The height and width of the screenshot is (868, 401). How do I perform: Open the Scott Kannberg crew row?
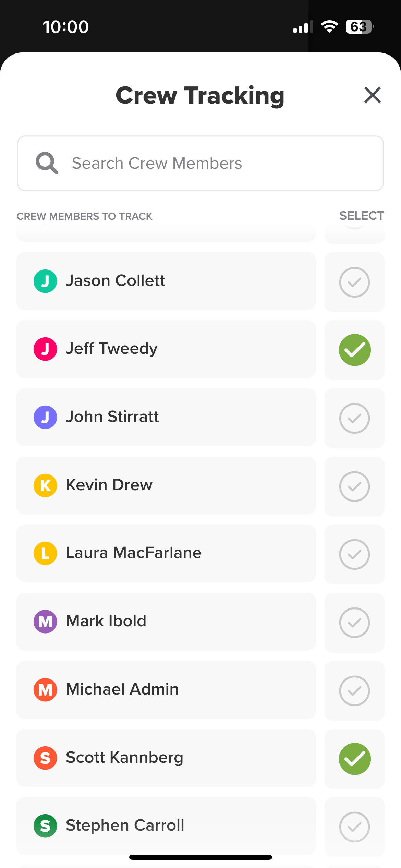tap(166, 758)
